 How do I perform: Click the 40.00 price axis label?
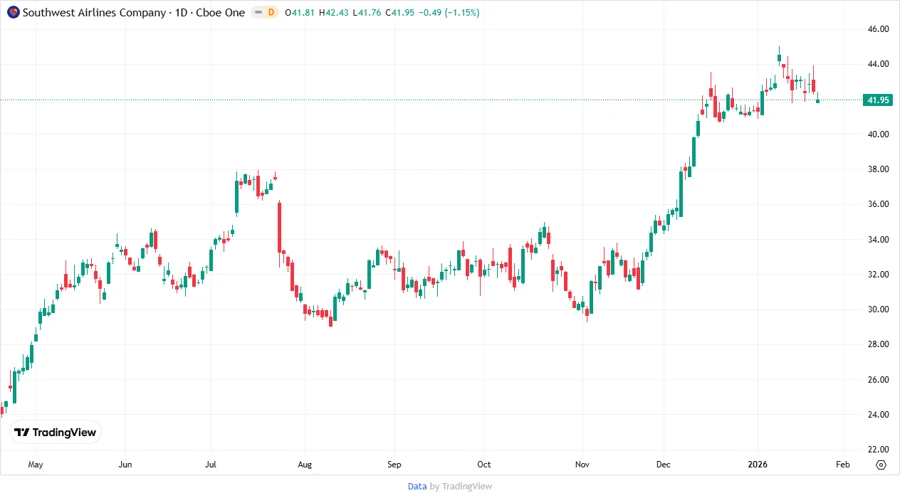pyautogui.click(x=878, y=134)
